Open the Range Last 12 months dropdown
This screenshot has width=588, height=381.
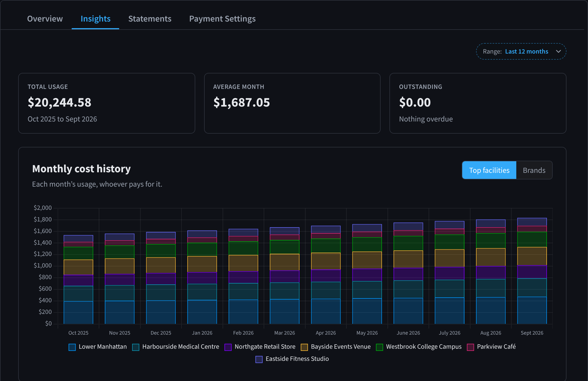[x=521, y=51]
